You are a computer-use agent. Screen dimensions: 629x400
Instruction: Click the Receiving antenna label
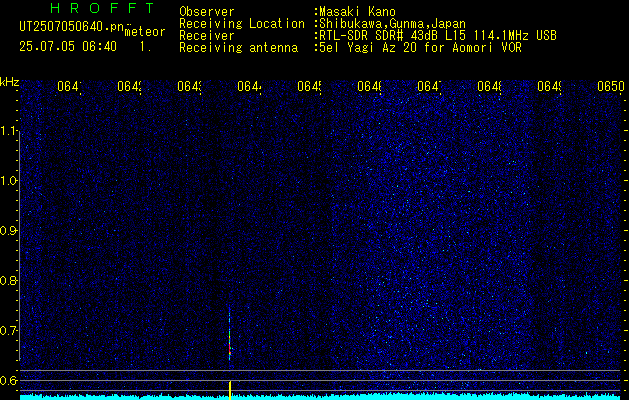click(x=238, y=48)
